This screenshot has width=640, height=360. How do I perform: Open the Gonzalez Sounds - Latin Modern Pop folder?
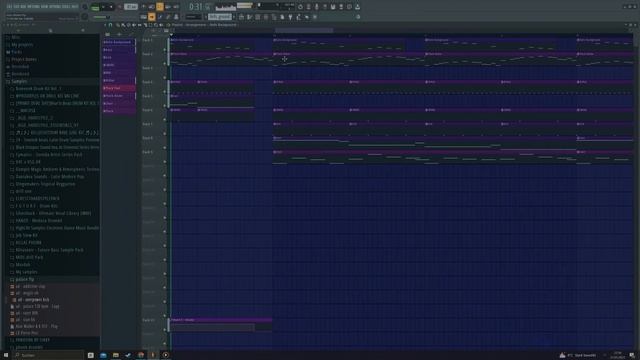click(x=50, y=177)
